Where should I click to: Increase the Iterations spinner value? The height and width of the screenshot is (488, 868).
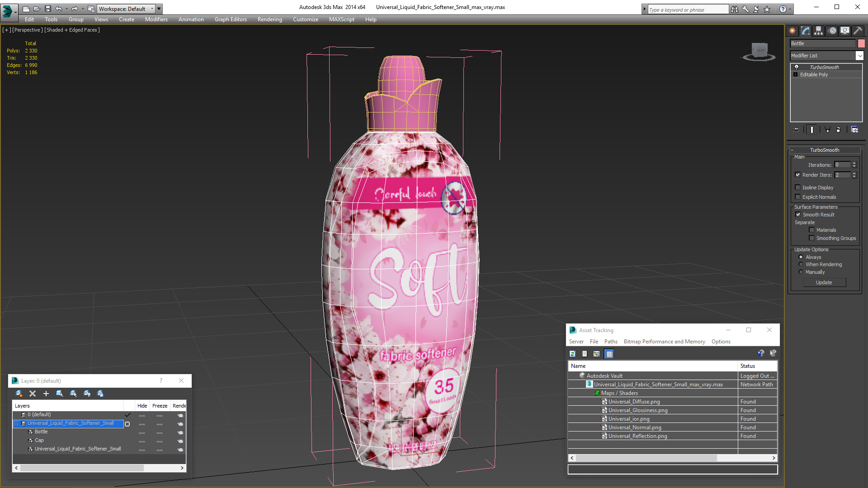pos(854,163)
